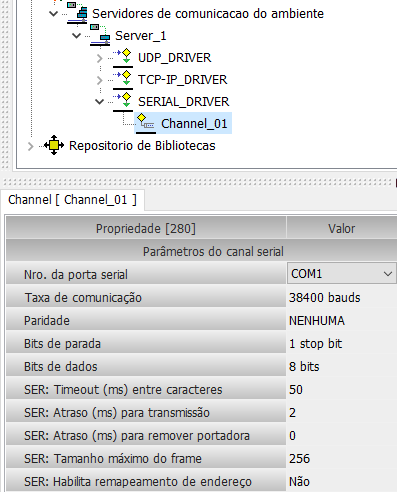Click the UDP_DRIVER driver icon
397x492 pixels.
[123, 57]
